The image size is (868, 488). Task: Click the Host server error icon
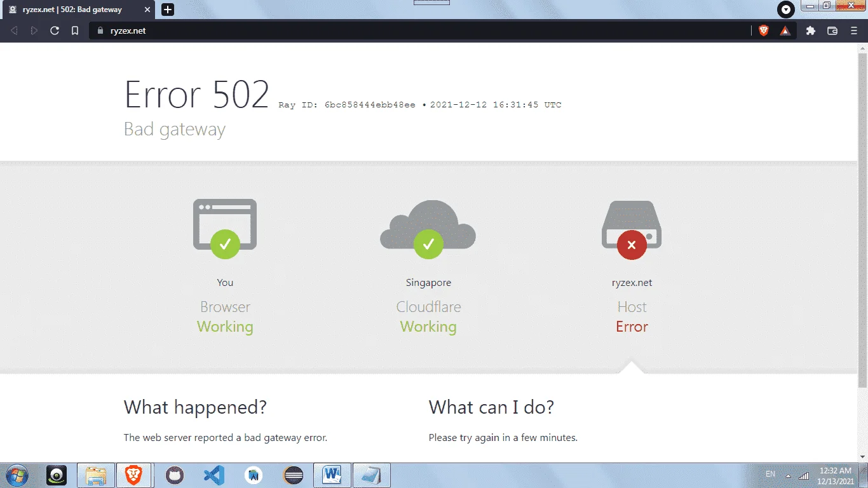(632, 229)
